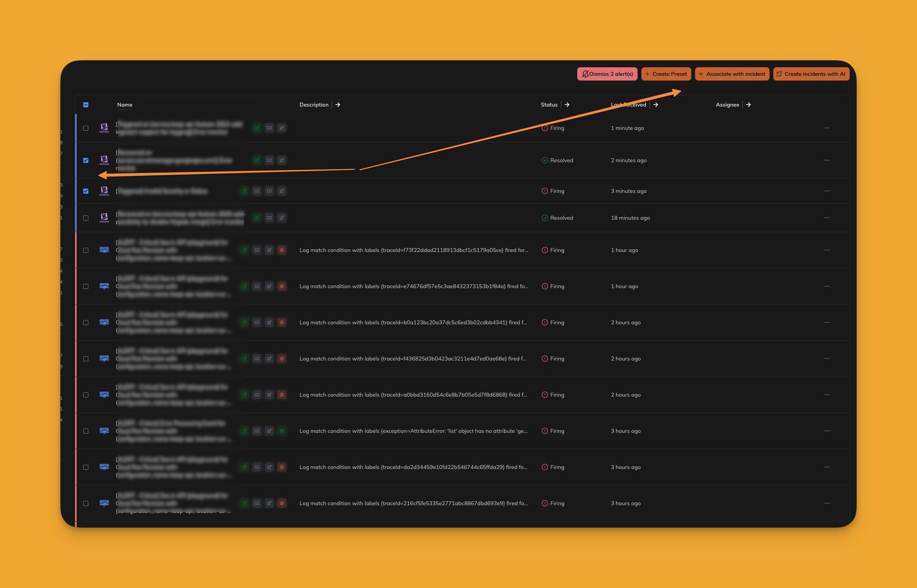Click note edit icon on traceId=e74676 alert row

[x=269, y=286]
